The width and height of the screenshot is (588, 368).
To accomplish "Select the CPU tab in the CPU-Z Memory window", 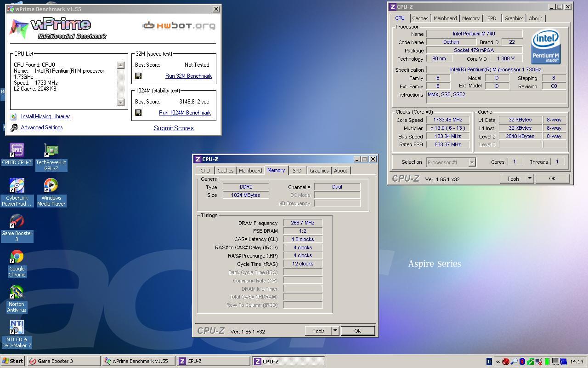I will click(205, 171).
